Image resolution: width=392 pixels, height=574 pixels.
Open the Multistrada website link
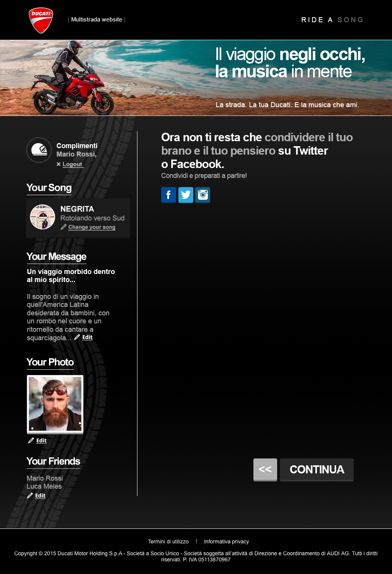pyautogui.click(x=96, y=20)
